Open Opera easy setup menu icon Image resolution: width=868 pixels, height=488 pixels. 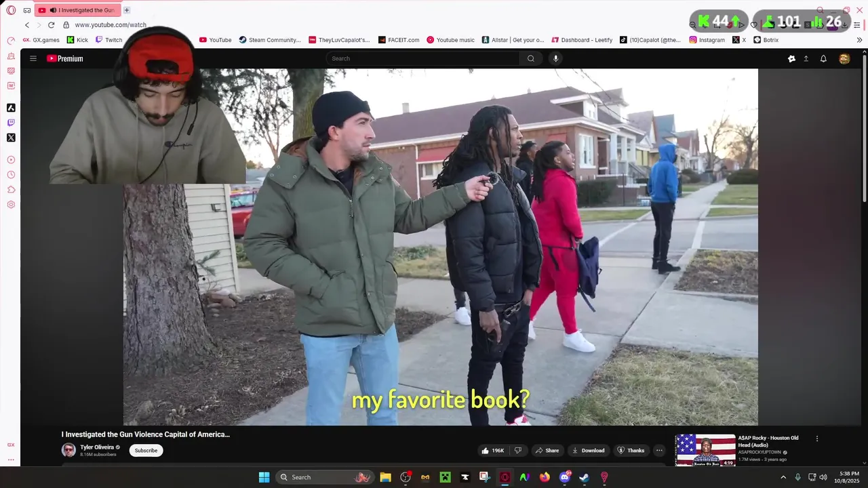pyautogui.click(x=857, y=25)
